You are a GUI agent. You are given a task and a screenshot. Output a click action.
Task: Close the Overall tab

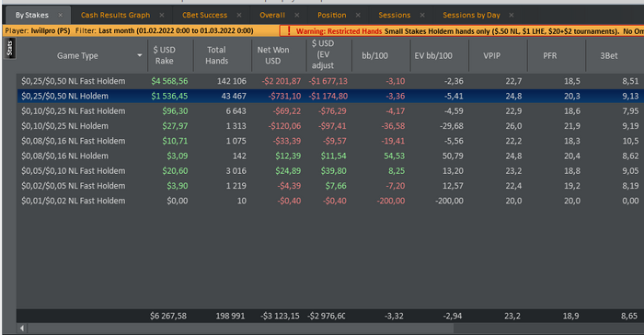297,16
